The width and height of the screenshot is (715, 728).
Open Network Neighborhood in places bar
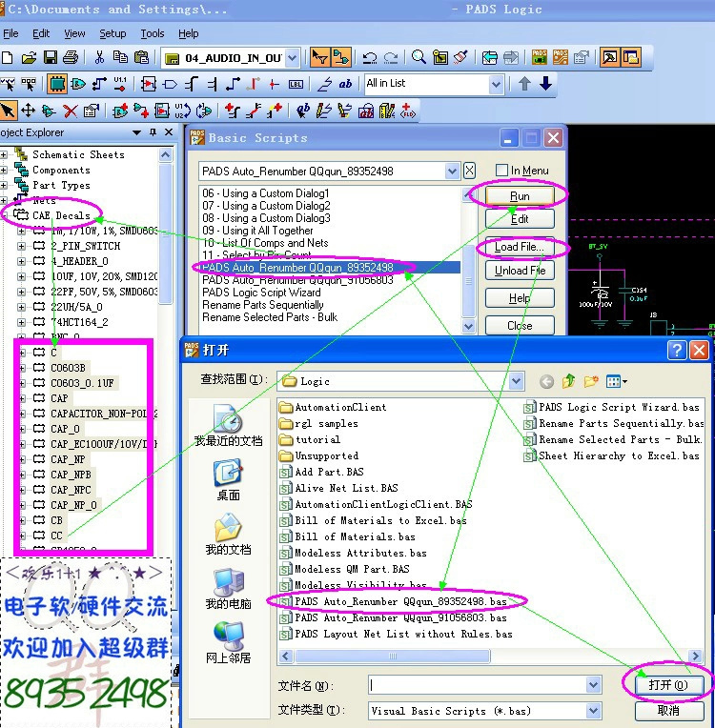[228, 643]
